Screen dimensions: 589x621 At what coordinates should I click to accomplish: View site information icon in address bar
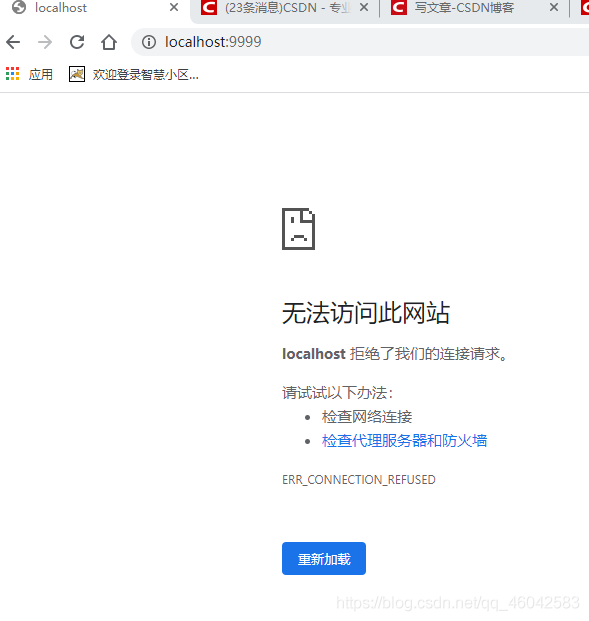pyautogui.click(x=149, y=42)
